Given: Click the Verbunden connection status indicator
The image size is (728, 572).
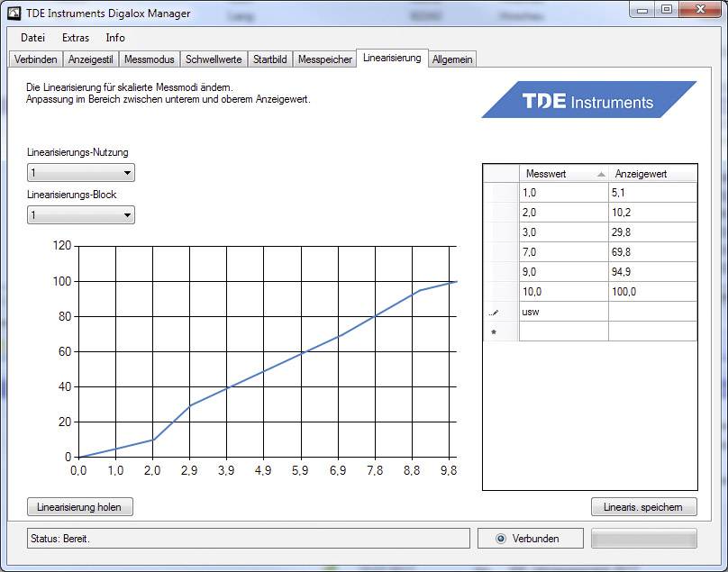Looking at the screenshot, I should point(530,538).
